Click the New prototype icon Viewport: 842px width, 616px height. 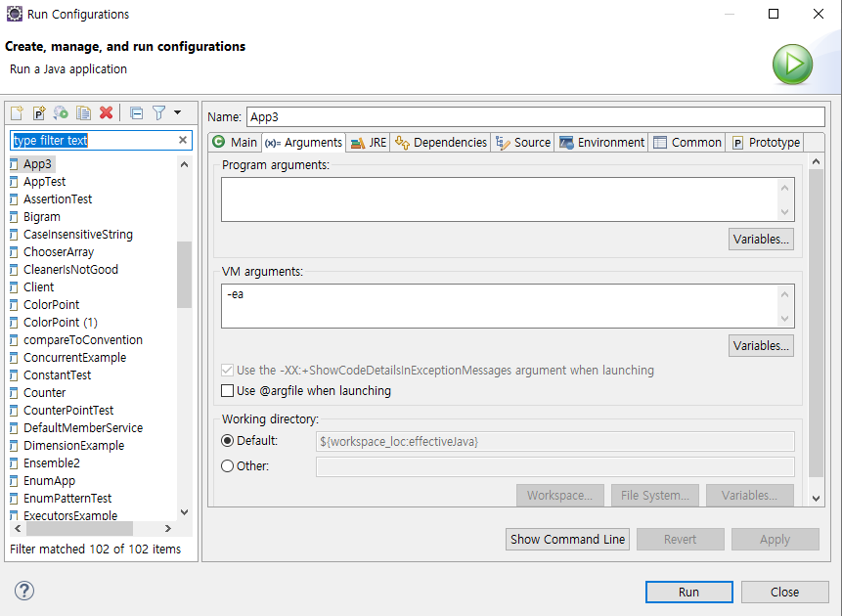click(39, 112)
